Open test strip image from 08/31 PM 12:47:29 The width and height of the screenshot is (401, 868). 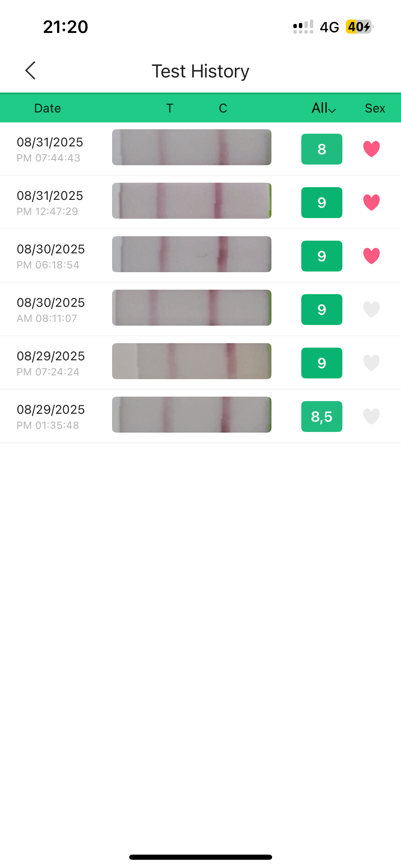[192, 201]
